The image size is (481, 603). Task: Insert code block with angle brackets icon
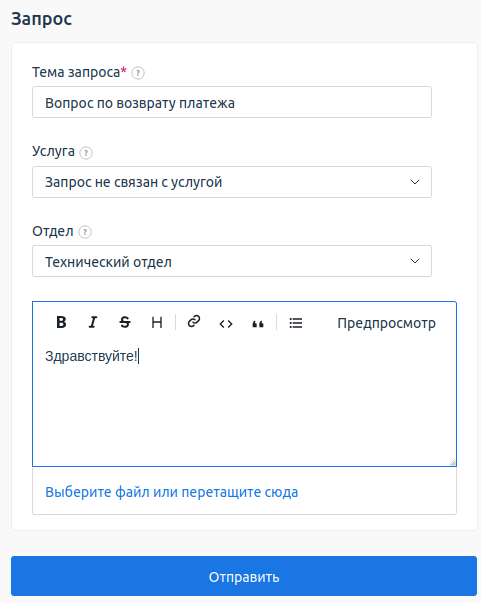coord(226,324)
